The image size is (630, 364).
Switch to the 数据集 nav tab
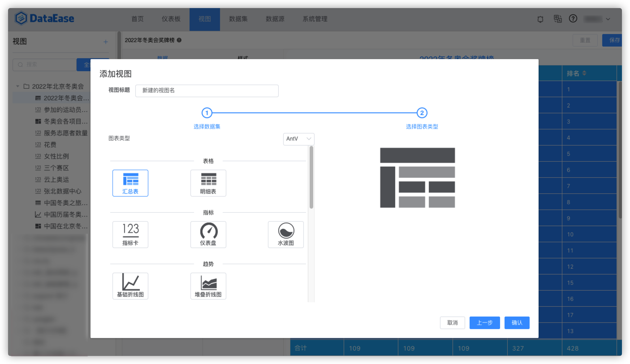tap(238, 19)
